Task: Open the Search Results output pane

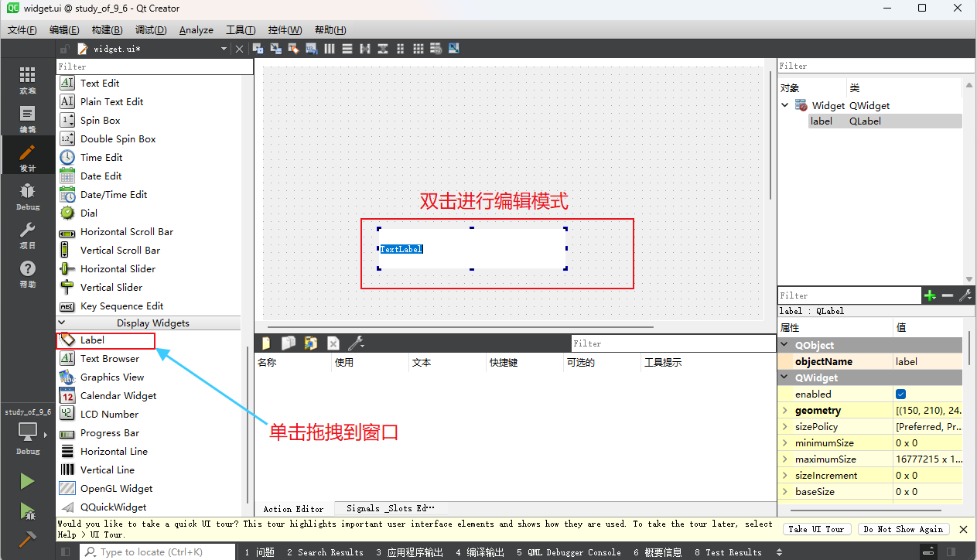Action: click(325, 552)
